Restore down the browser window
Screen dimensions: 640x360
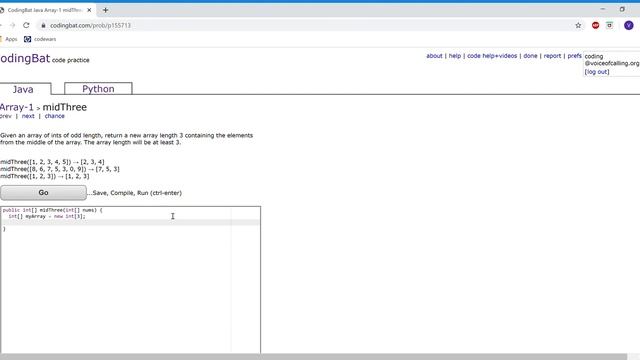click(622, 9)
